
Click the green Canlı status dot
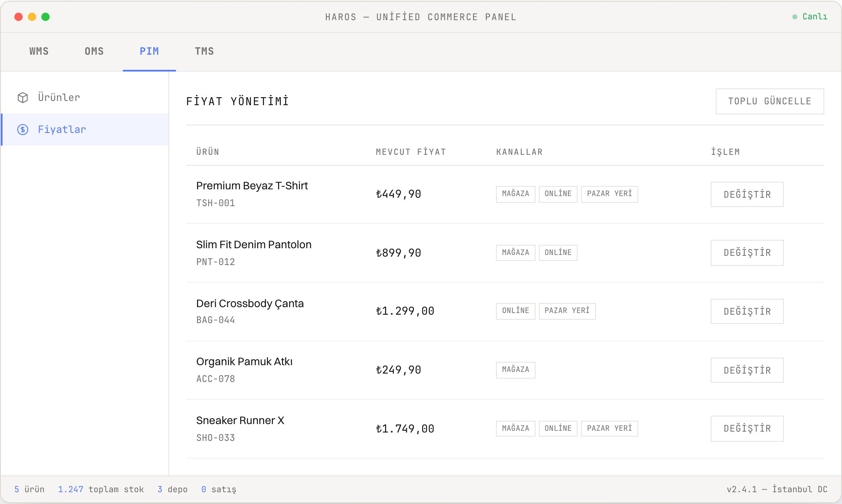coord(795,17)
